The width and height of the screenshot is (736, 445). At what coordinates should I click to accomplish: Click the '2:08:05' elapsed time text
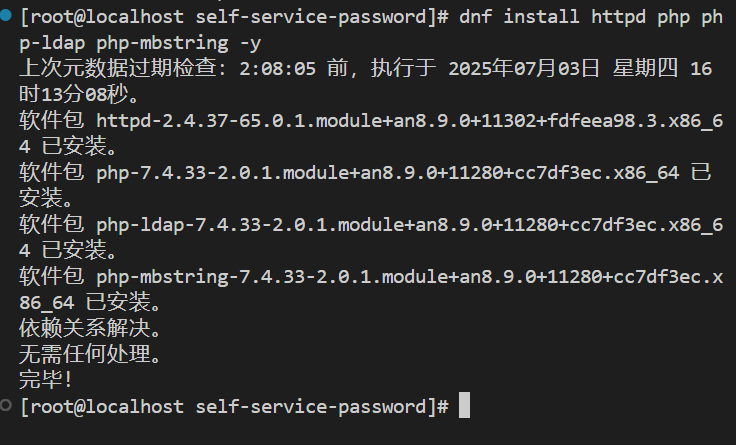tap(277, 69)
